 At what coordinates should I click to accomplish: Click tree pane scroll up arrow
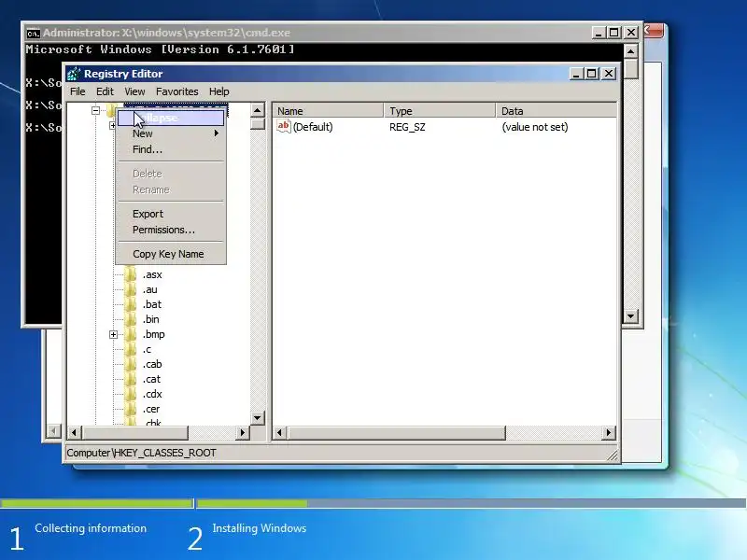point(258,110)
